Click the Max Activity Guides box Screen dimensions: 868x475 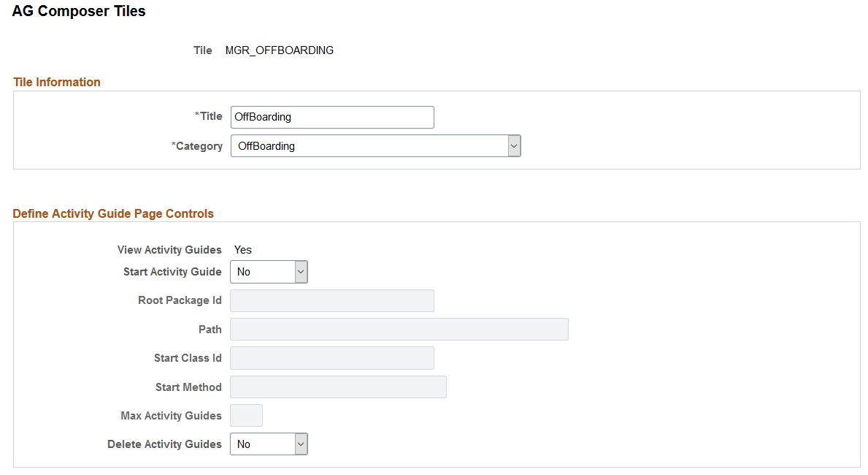(x=246, y=416)
